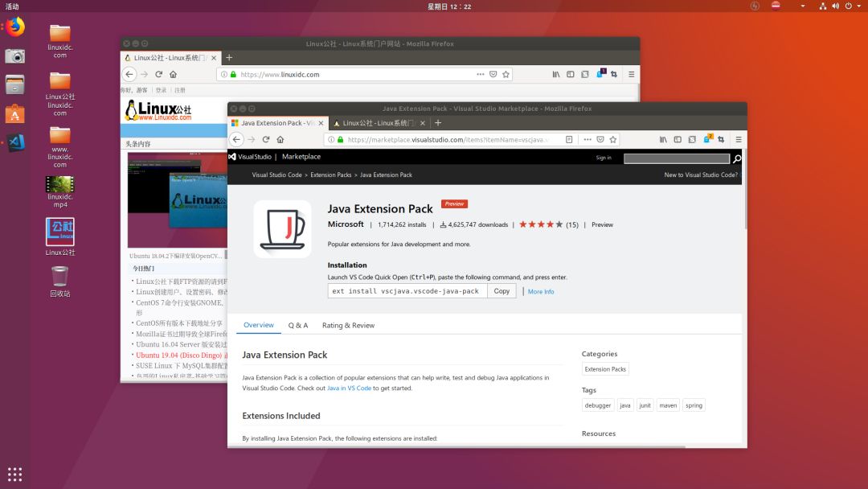Copy the ext install command
Image resolution: width=868 pixels, height=489 pixels.
click(502, 290)
